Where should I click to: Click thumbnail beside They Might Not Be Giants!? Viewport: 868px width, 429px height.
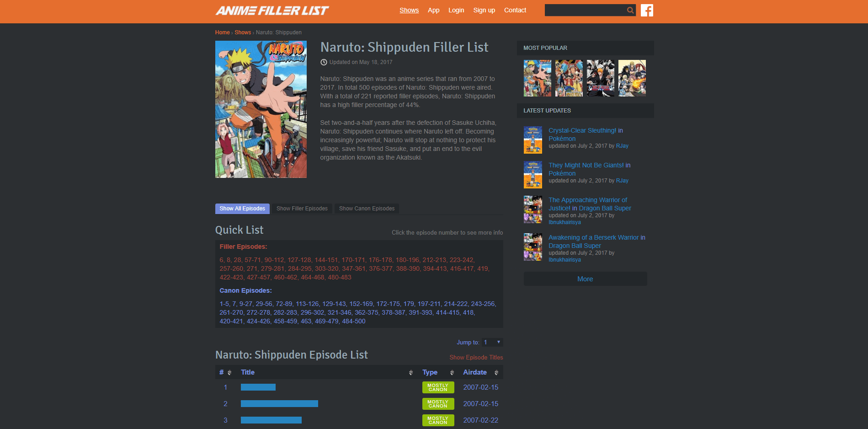(x=533, y=175)
